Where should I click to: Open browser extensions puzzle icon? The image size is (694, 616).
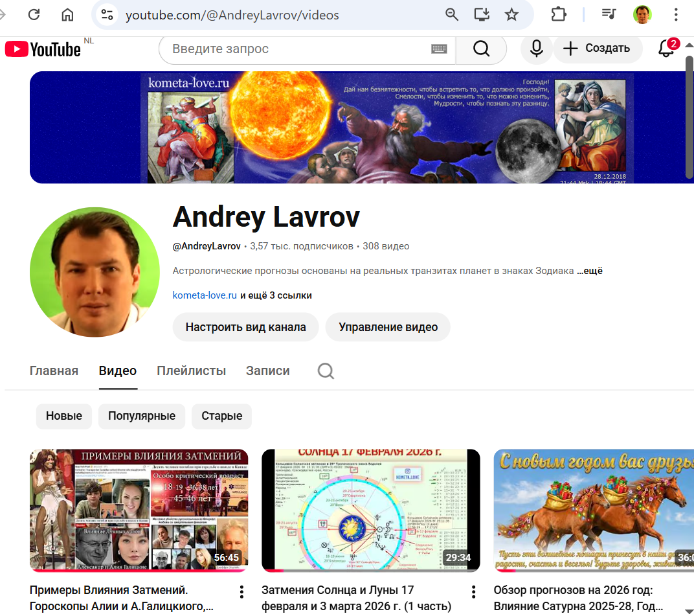558,15
